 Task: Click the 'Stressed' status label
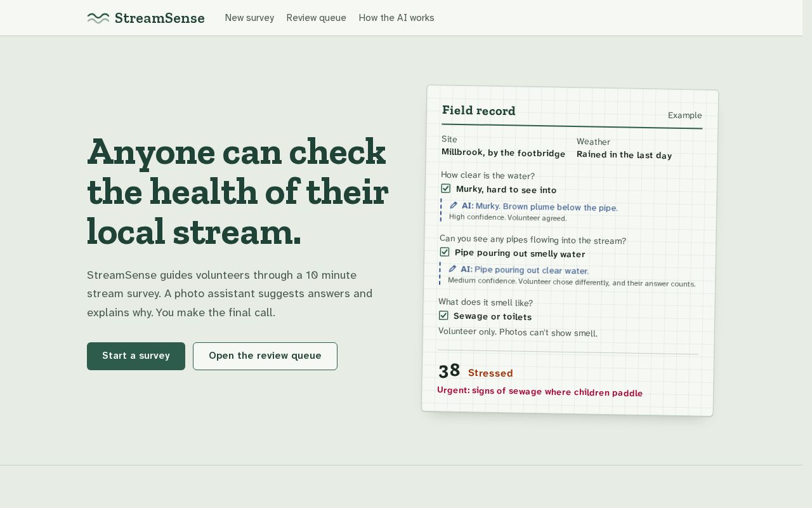(490, 373)
